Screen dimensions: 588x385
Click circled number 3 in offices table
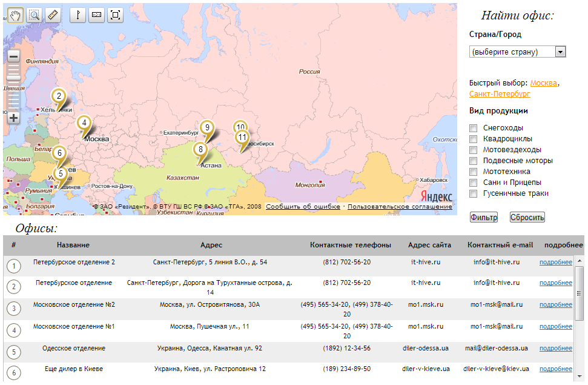coord(14,309)
